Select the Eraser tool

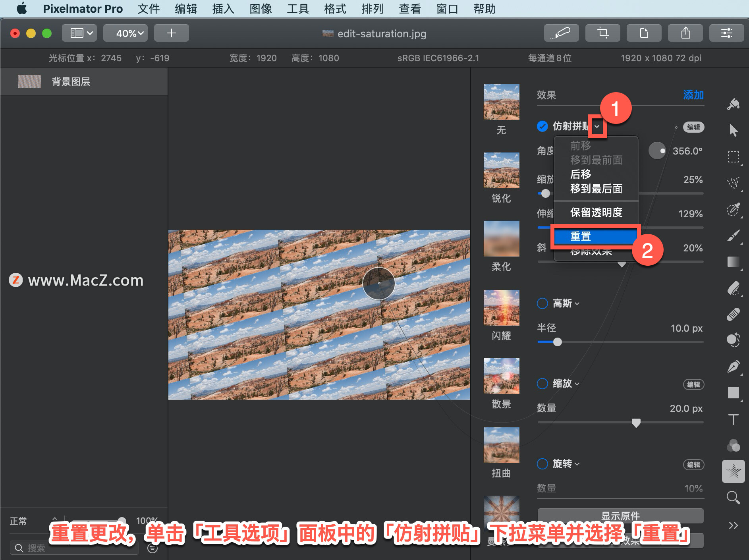coord(733,288)
